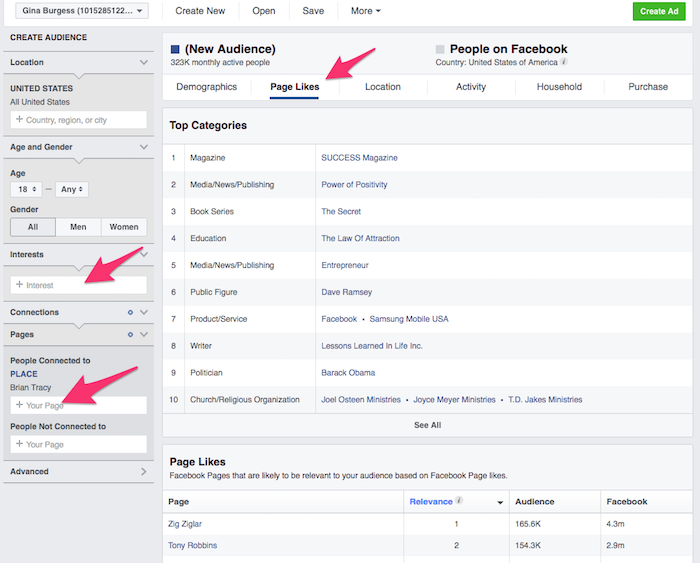Open SUCCESS Magazine page link
The width and height of the screenshot is (700, 563).
click(x=359, y=158)
